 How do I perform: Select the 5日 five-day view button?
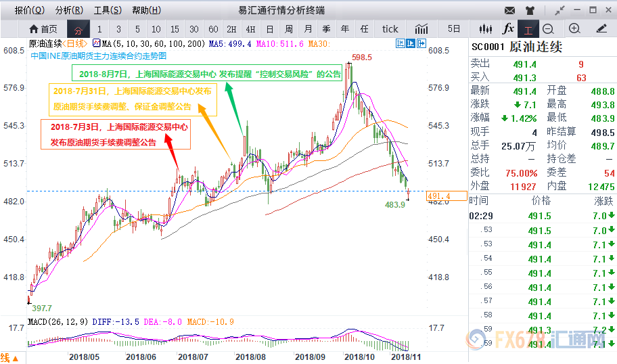pos(453,29)
